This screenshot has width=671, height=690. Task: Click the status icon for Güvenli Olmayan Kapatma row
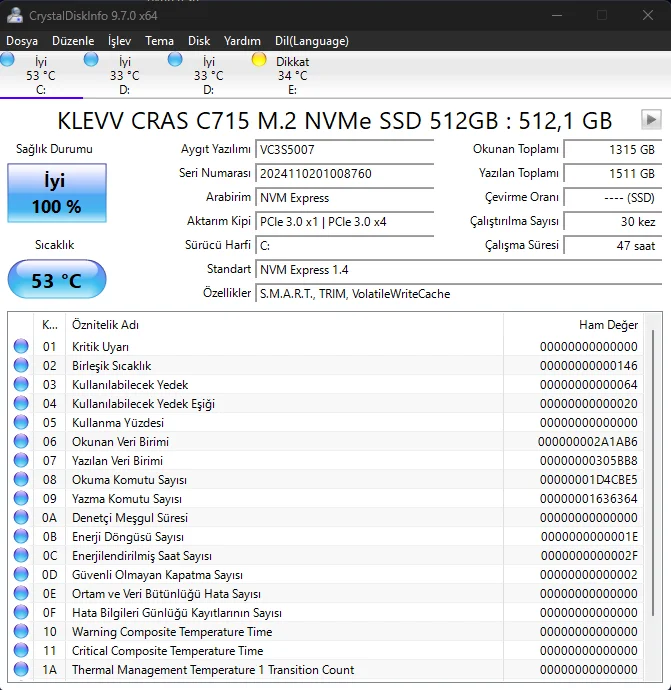[21, 574]
